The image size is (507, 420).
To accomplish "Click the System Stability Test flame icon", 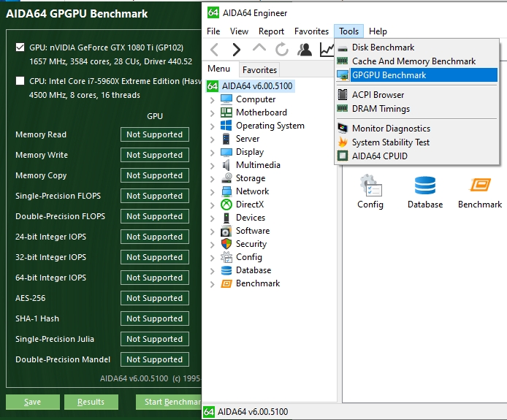I will 343,142.
